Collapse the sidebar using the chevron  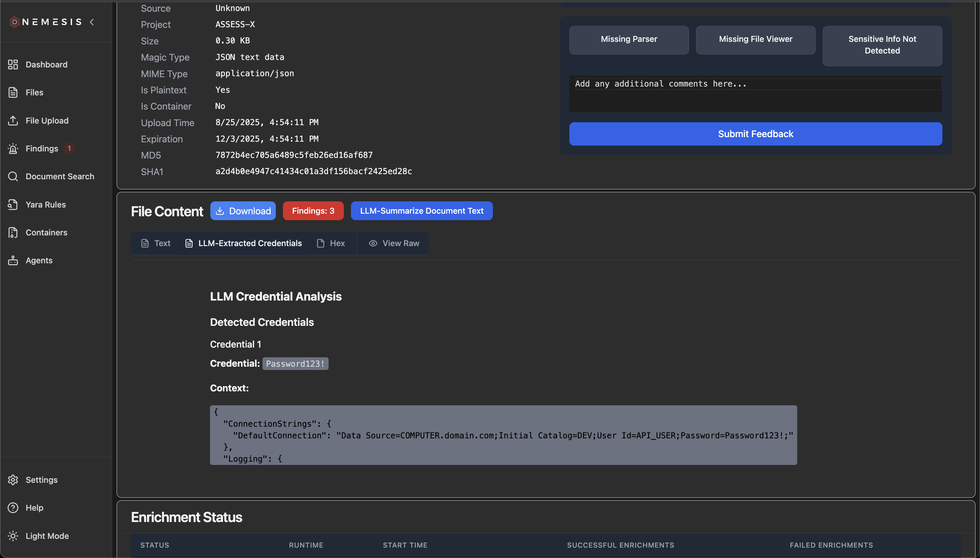[x=92, y=22]
